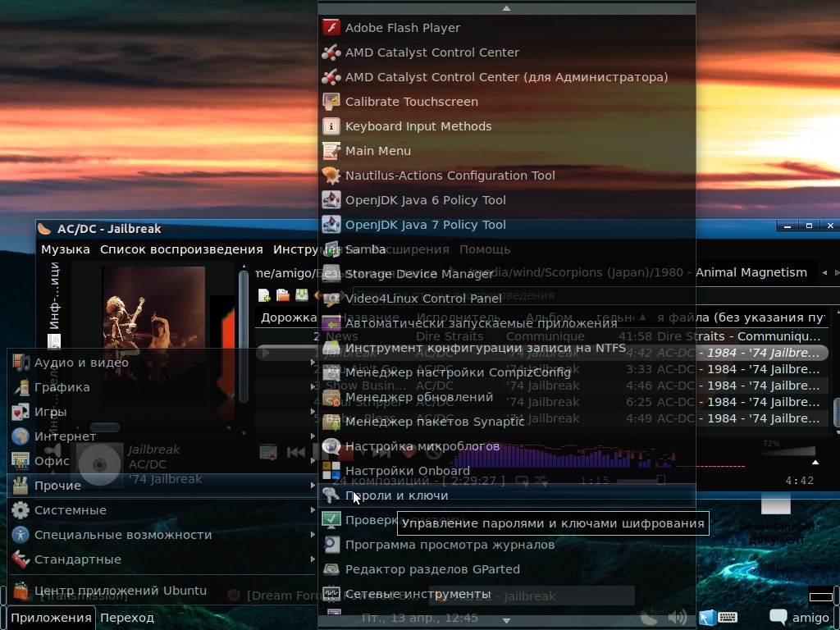Click the sound volume tray icon
This screenshot has height=630, width=840.
click(678, 618)
